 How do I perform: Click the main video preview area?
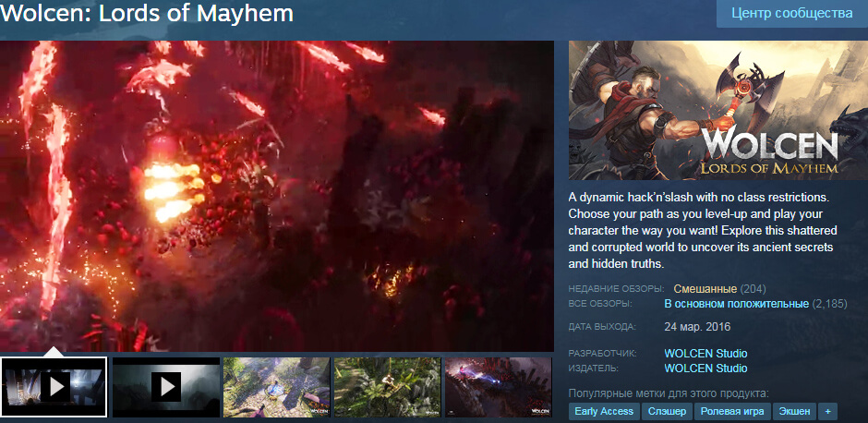[x=277, y=196]
